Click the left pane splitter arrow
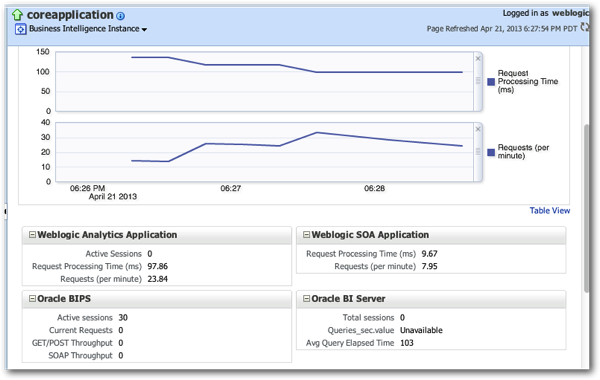The width and height of the screenshot is (600, 380). pos(6,211)
